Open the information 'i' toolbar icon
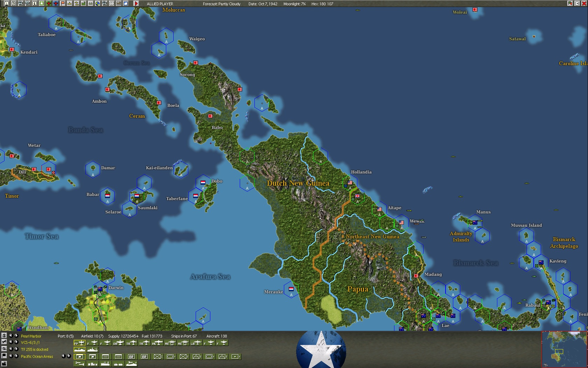This screenshot has height=368, width=588. pyautogui.click(x=35, y=4)
